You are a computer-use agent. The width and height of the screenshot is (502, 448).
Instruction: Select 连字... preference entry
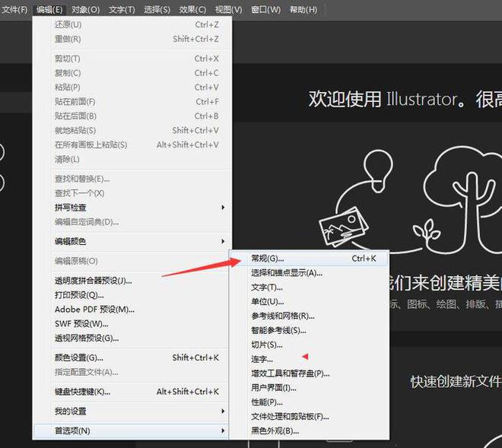coord(310,359)
